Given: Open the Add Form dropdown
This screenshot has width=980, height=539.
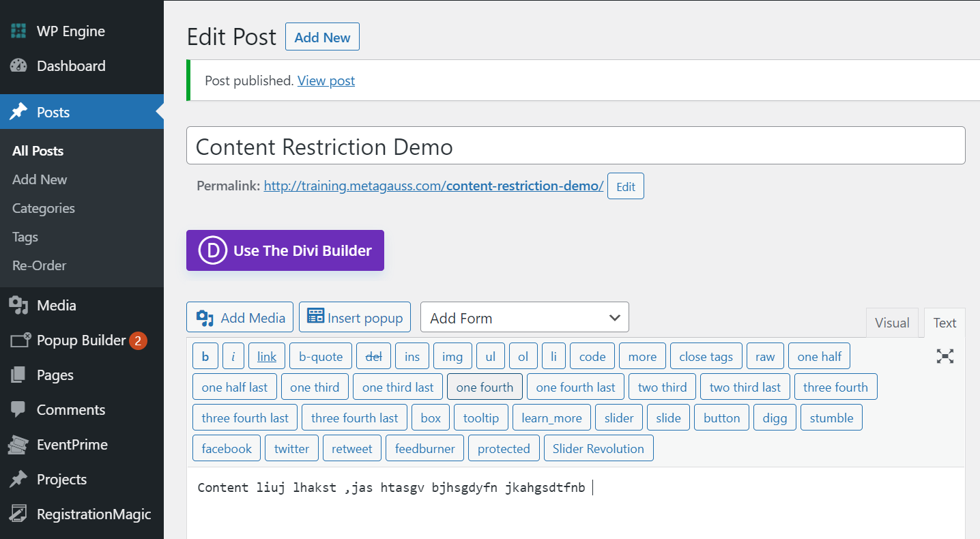Looking at the screenshot, I should click(x=524, y=317).
